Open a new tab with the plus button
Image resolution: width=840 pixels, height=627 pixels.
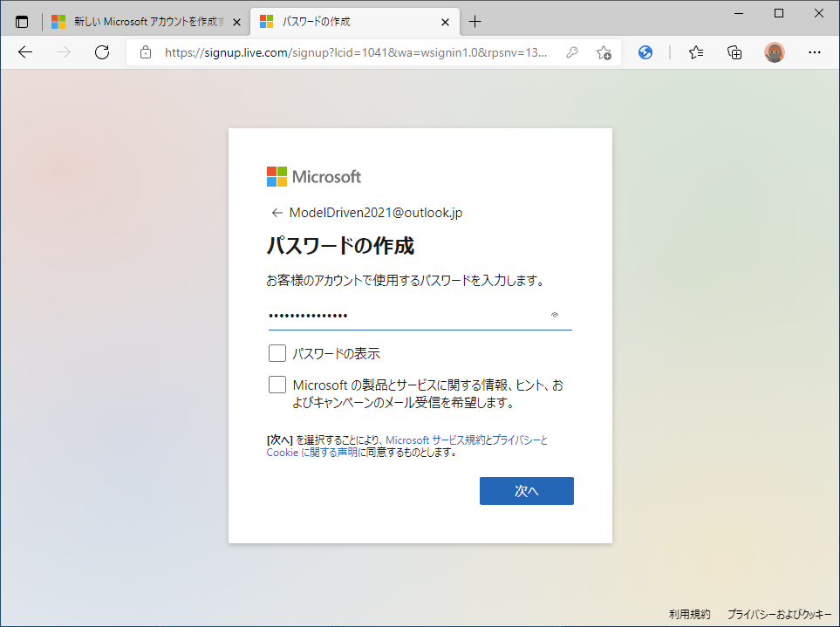[475, 22]
